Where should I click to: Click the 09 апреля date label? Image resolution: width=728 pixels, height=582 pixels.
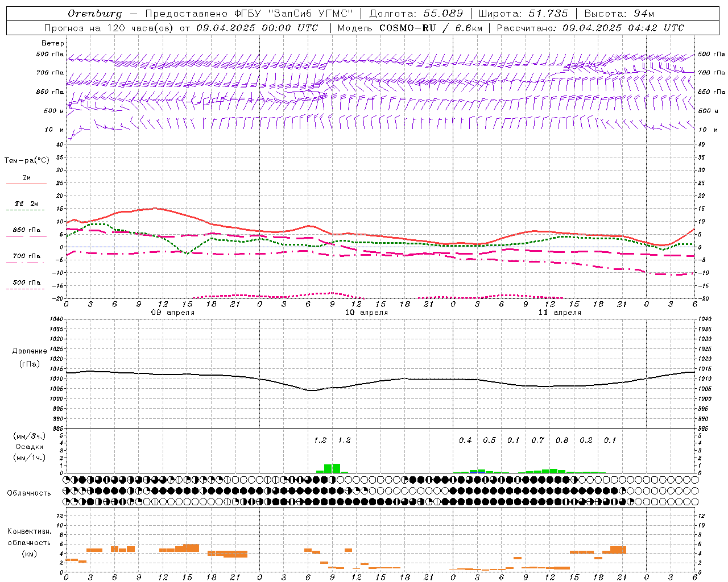[172, 313]
